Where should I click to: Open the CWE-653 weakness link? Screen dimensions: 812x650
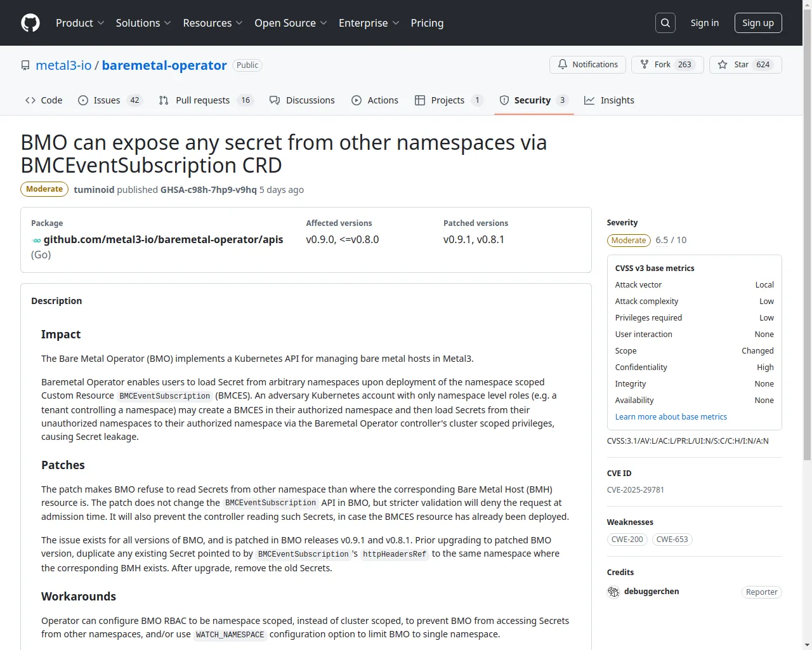pos(672,540)
